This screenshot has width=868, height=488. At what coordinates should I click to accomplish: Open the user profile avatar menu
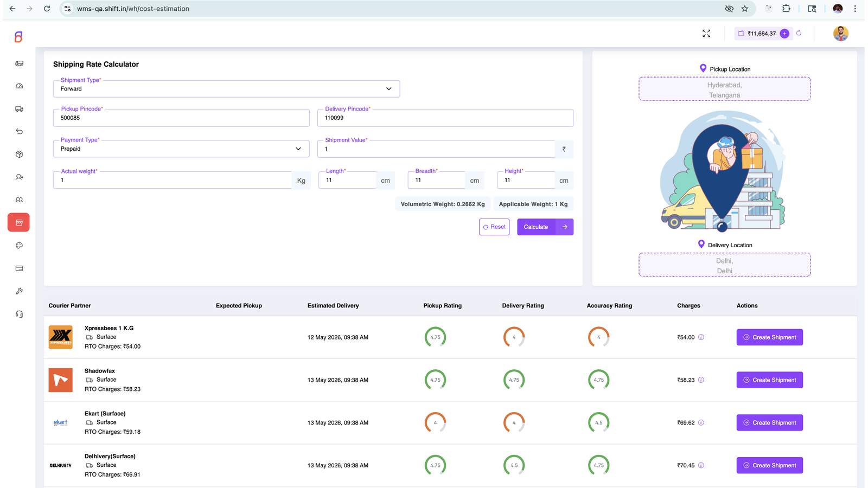pyautogui.click(x=841, y=34)
